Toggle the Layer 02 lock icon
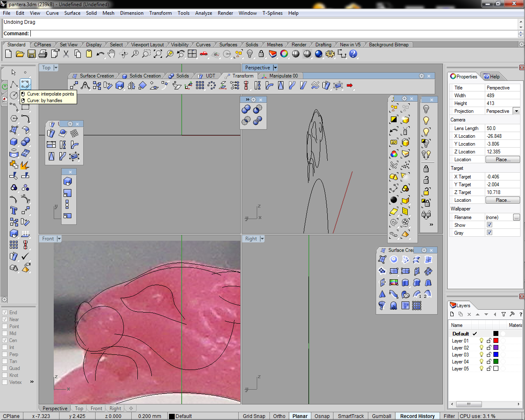525x420 pixels. (489, 348)
